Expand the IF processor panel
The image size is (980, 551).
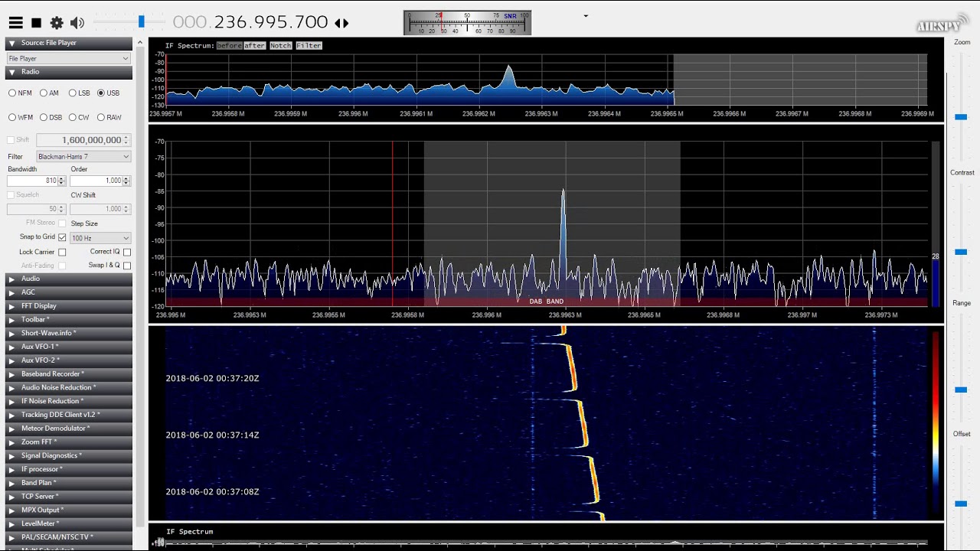69,469
